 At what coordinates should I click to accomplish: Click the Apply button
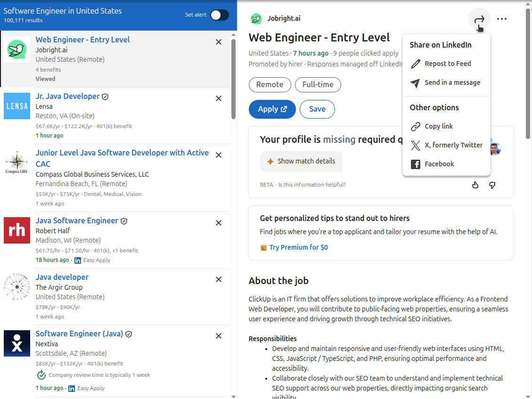[272, 109]
